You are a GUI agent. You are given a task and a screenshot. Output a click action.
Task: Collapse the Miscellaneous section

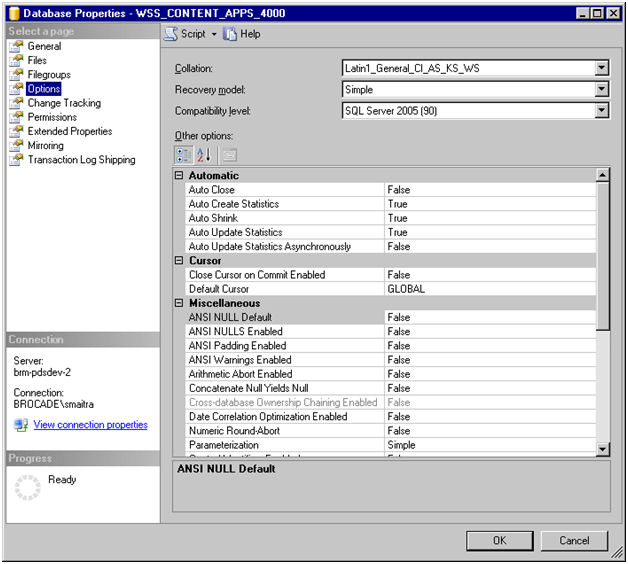pyautogui.click(x=180, y=303)
